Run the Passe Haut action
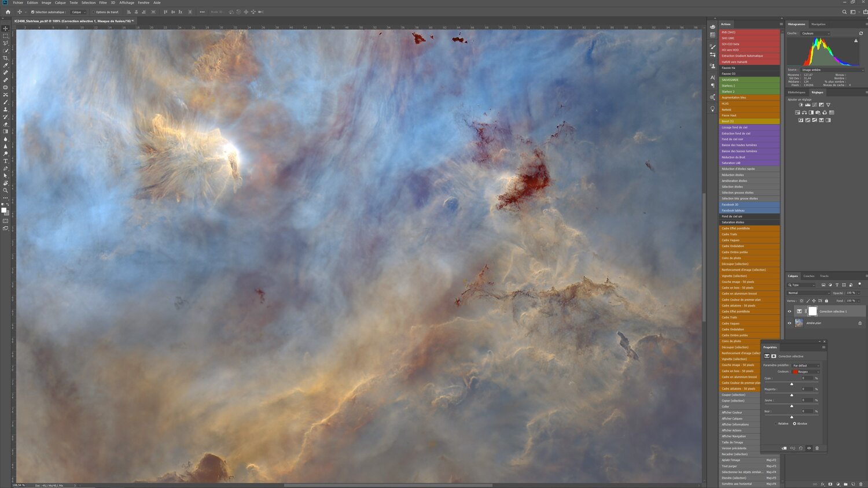The width and height of the screenshot is (868, 488). 749,115
